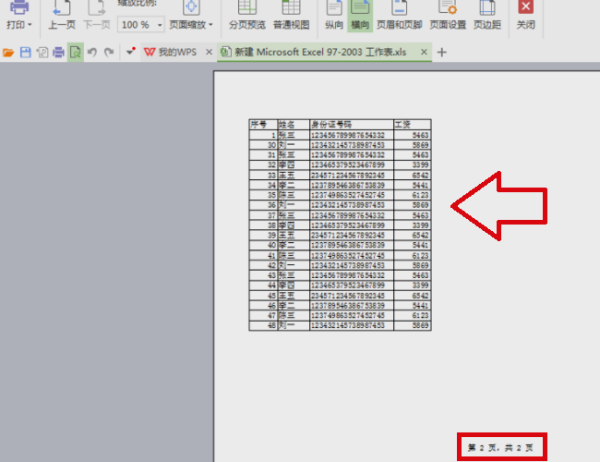Open page setup (页面设置) dialog

(449, 16)
